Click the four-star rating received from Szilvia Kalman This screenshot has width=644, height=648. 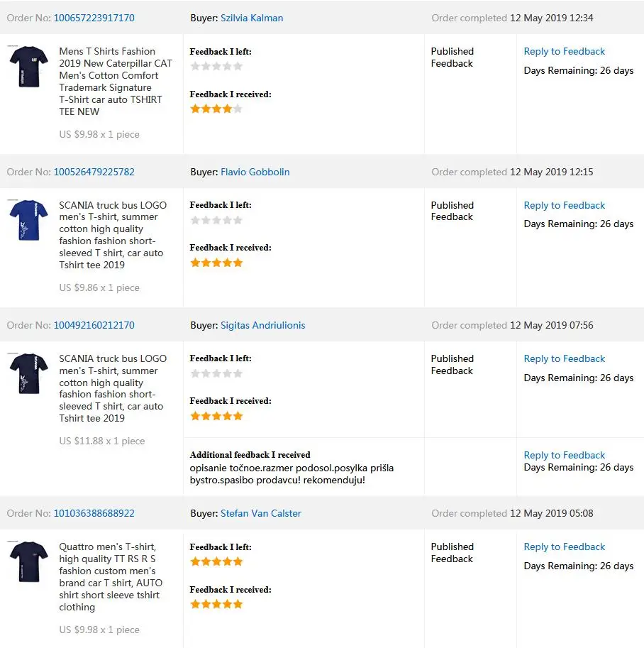(216, 109)
